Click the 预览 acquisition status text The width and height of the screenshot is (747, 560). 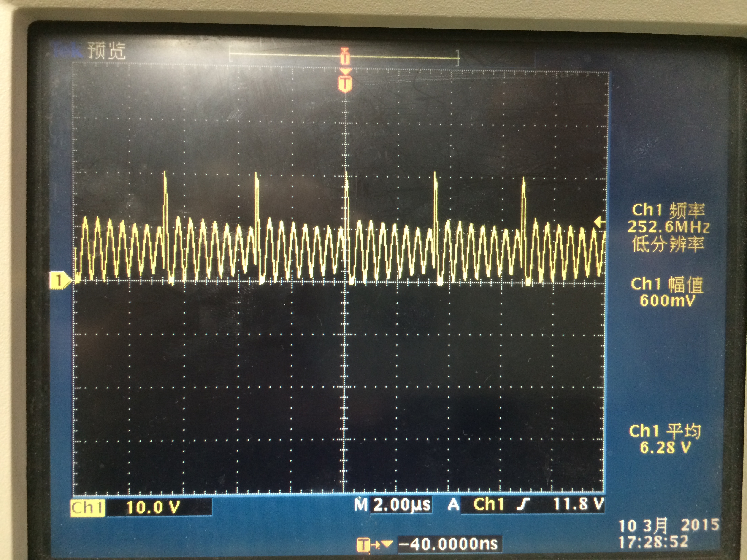click(107, 51)
